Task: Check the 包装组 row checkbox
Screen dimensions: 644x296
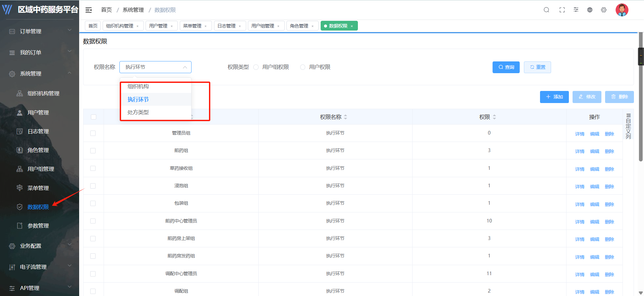Action: point(93,203)
